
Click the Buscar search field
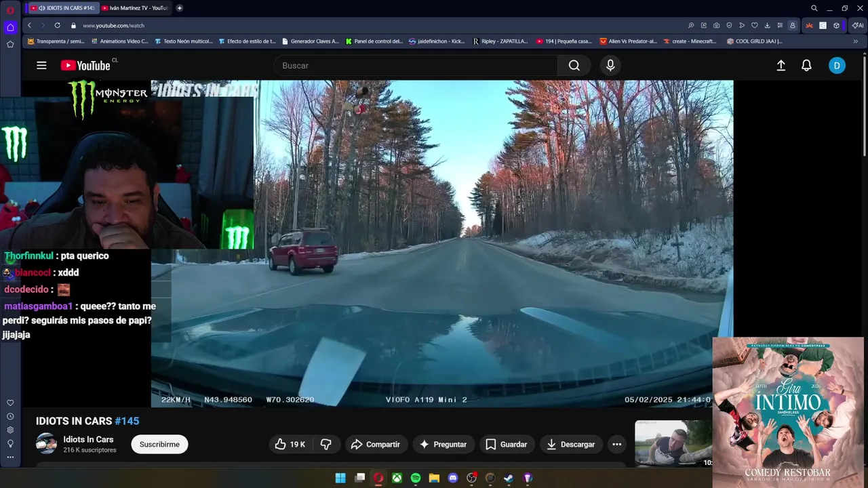pyautogui.click(x=416, y=66)
